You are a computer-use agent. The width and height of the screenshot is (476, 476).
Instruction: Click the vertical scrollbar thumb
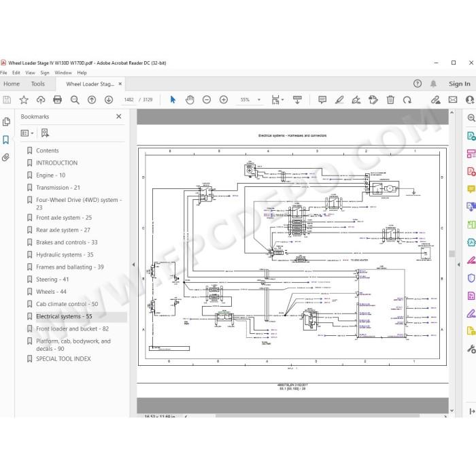(452, 254)
